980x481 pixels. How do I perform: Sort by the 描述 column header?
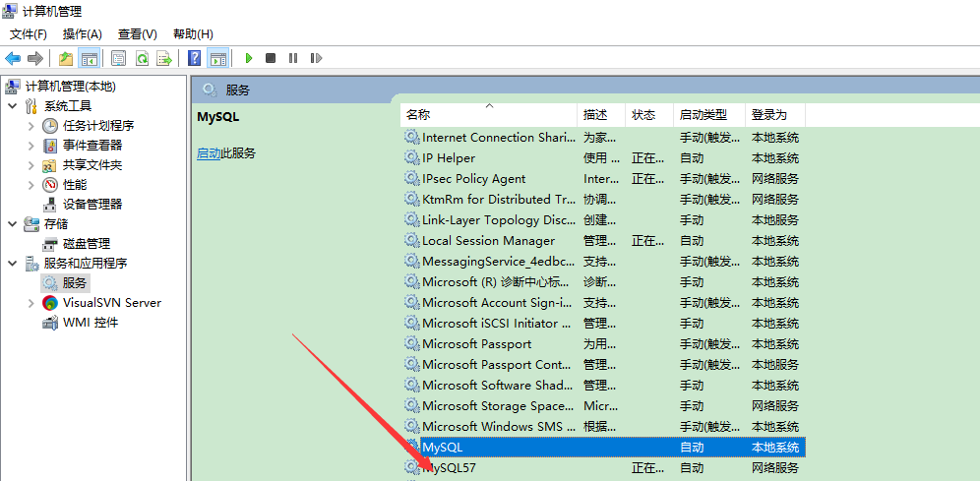point(601,115)
